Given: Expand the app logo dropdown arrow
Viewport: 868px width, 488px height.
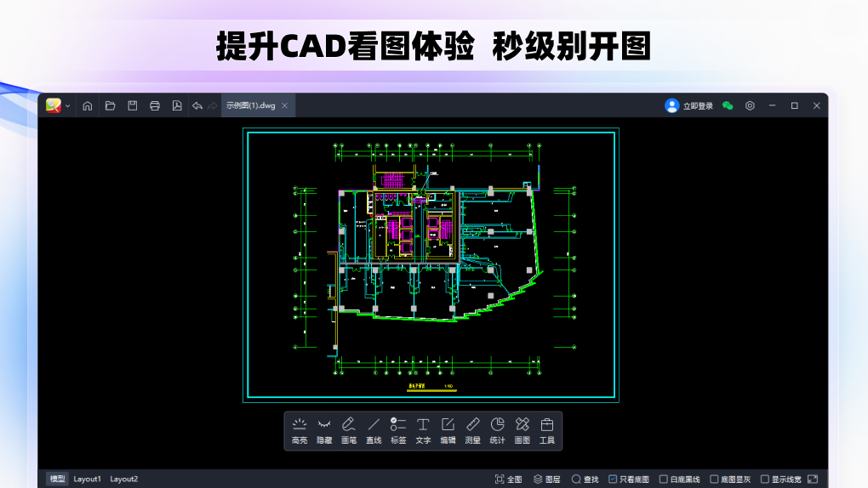Looking at the screenshot, I should click(67, 105).
